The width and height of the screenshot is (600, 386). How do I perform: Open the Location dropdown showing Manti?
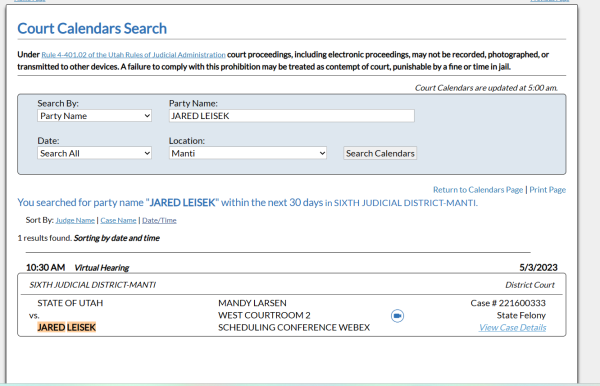[x=248, y=153]
